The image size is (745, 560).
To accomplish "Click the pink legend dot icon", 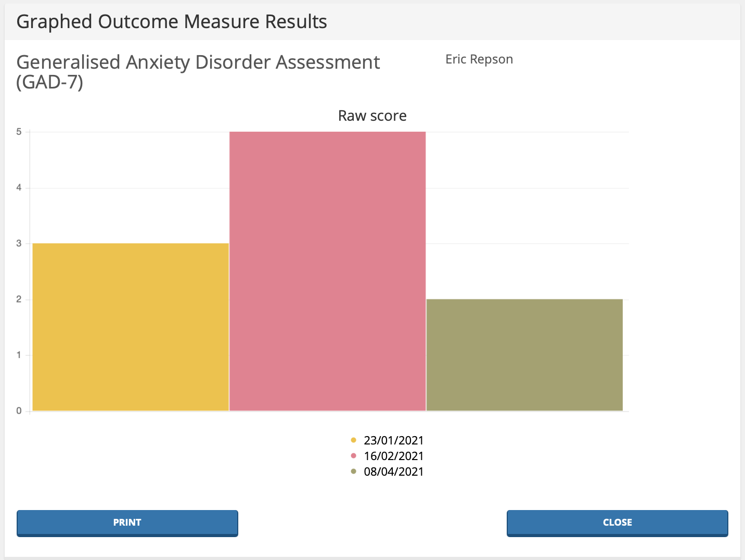I will coord(354,455).
